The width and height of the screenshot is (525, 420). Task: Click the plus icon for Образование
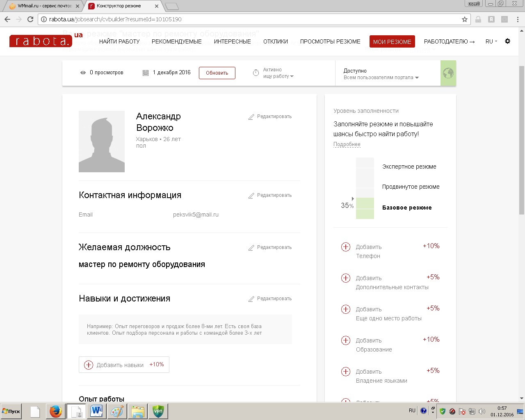346,340
